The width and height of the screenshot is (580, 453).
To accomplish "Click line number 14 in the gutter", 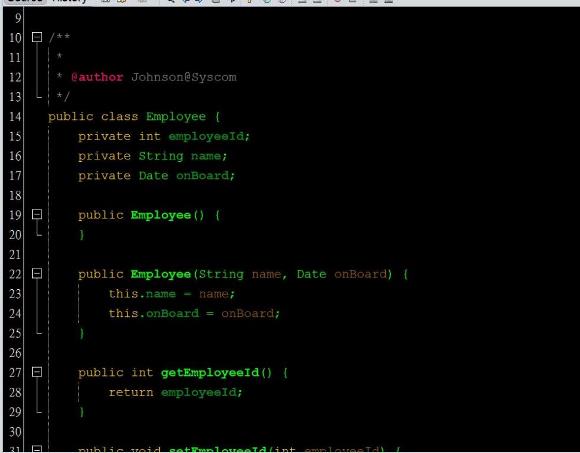I will click(15, 116).
